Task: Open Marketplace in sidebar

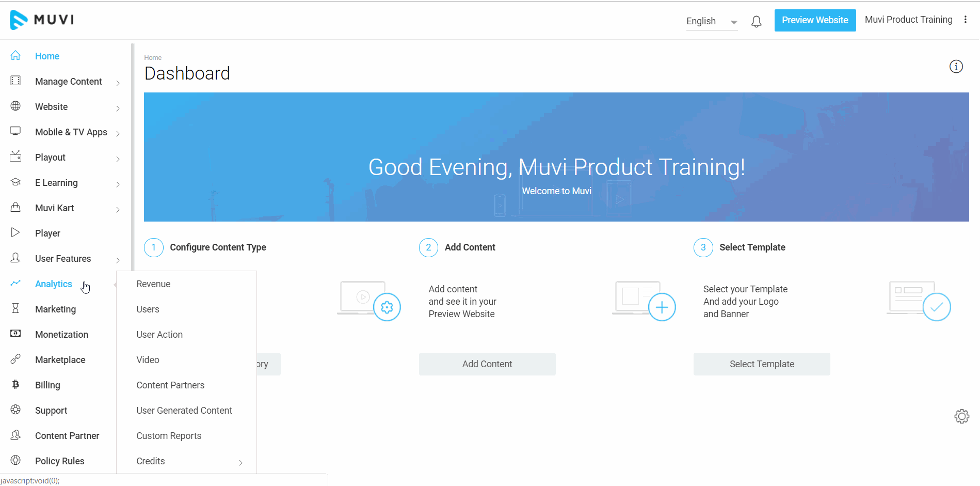Action: tap(60, 360)
